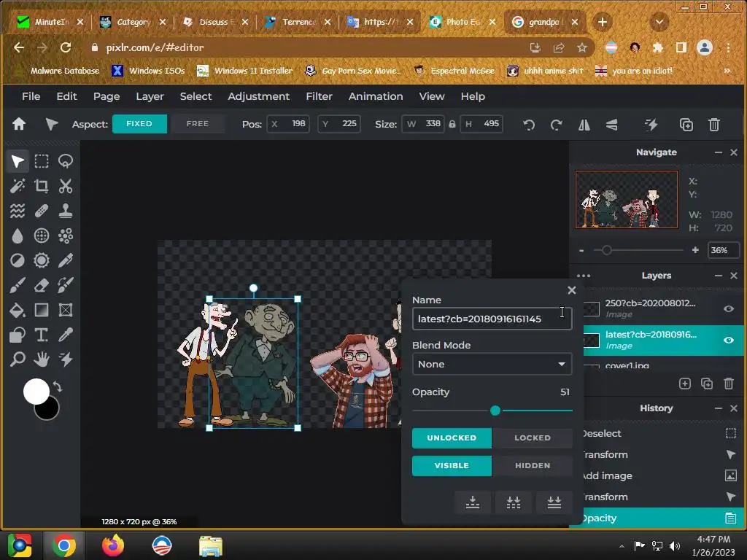
Task: Collapse the History panel
Action: point(718,408)
